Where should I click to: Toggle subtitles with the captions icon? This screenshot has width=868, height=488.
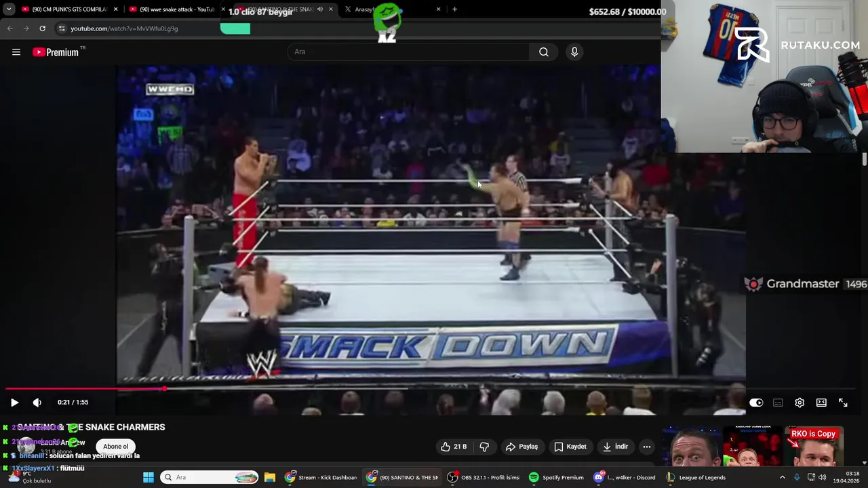(x=778, y=403)
